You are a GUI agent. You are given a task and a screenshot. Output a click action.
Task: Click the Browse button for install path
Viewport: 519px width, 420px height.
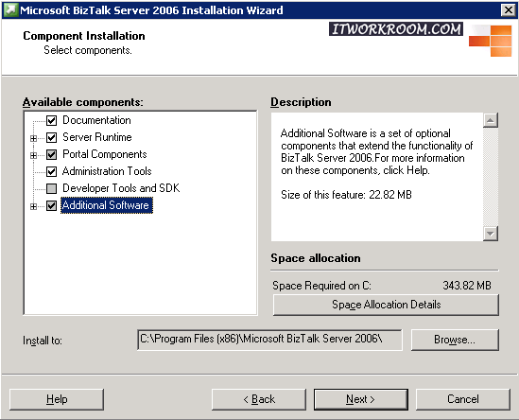point(455,340)
